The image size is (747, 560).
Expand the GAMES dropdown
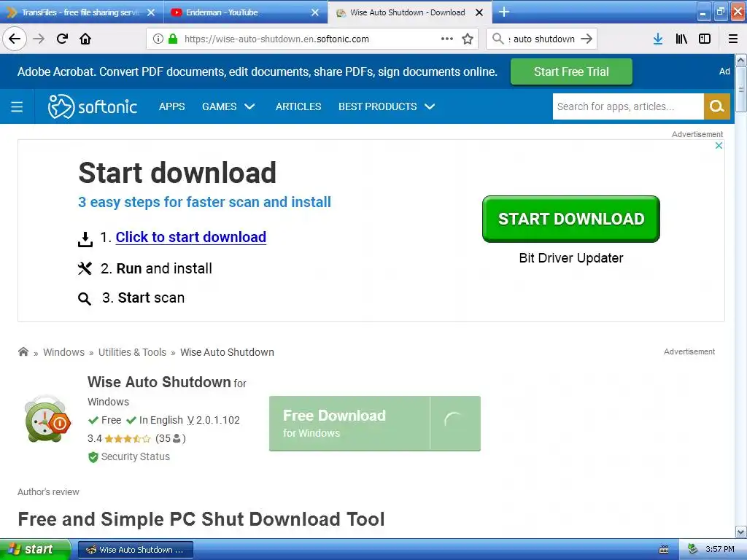point(228,106)
